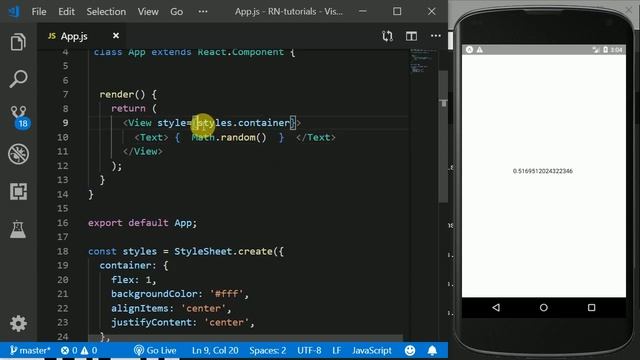The width and height of the screenshot is (640, 360).
Task: Click 'backgroundColor' property name
Action: [154, 294]
